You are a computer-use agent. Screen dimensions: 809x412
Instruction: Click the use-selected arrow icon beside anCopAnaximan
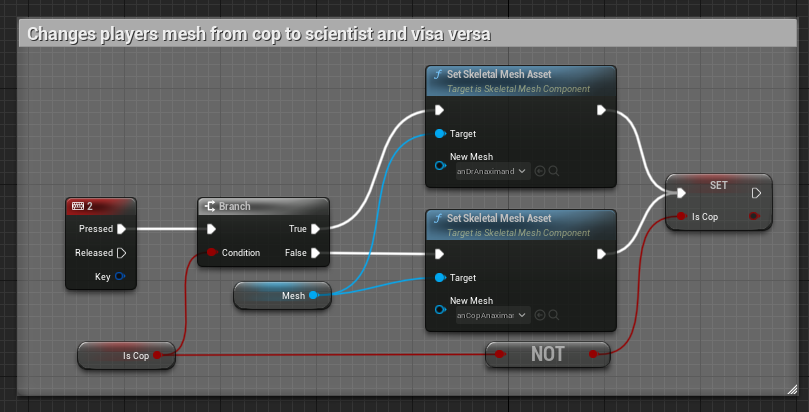click(x=540, y=315)
